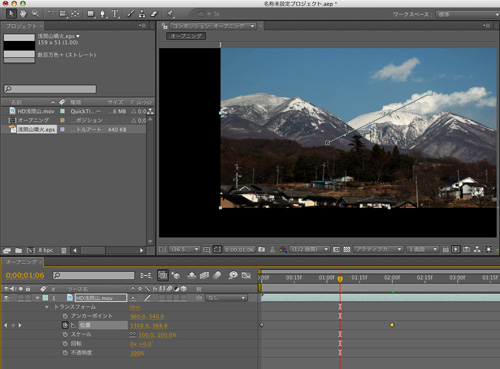Open the show channel RGB icon

tap(283, 249)
